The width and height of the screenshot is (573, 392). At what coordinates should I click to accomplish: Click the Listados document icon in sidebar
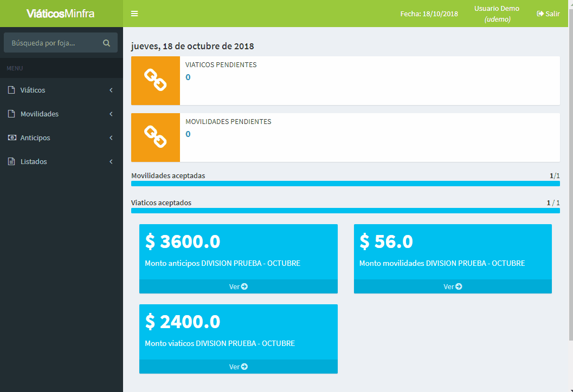[x=11, y=162]
